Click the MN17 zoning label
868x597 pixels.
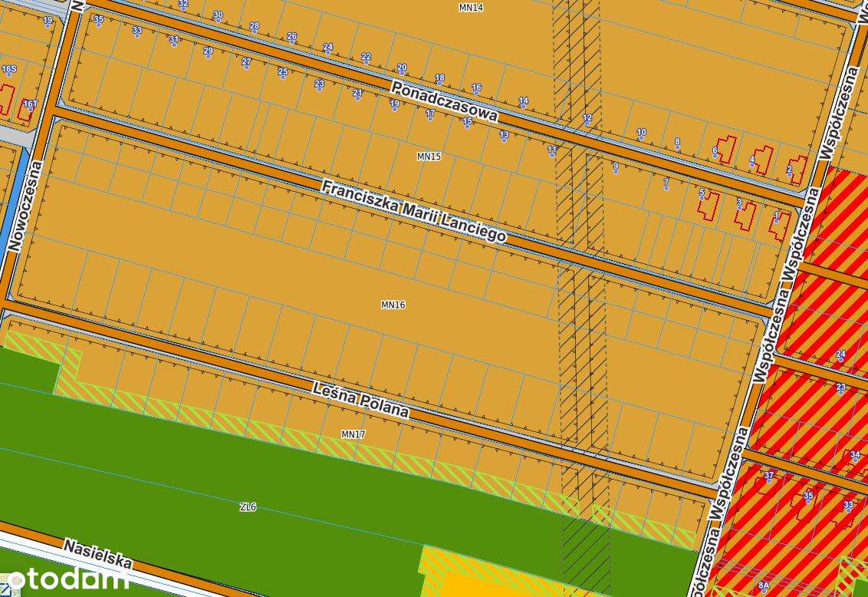353,434
